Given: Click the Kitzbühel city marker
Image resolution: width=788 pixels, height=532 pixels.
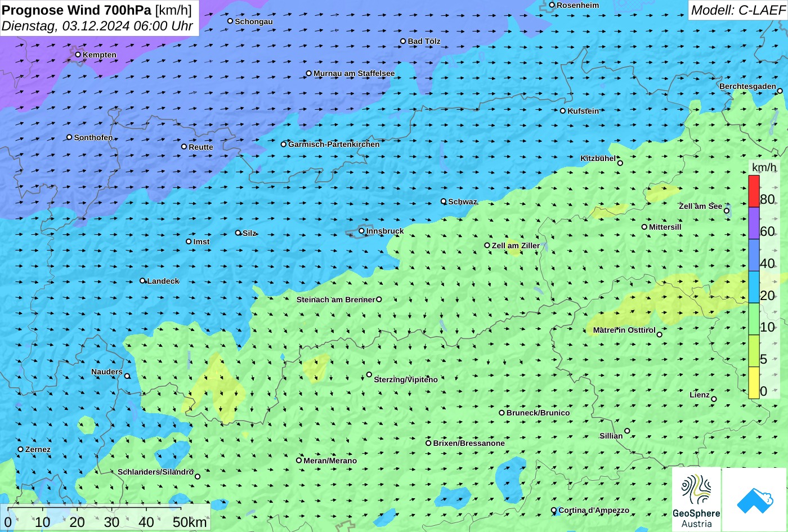Looking at the screenshot, I should pyautogui.click(x=620, y=163).
